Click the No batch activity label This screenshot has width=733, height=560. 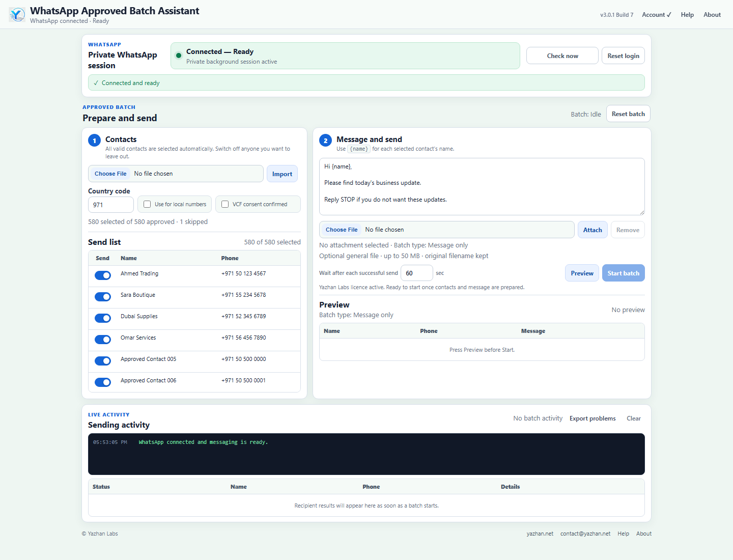click(x=538, y=418)
